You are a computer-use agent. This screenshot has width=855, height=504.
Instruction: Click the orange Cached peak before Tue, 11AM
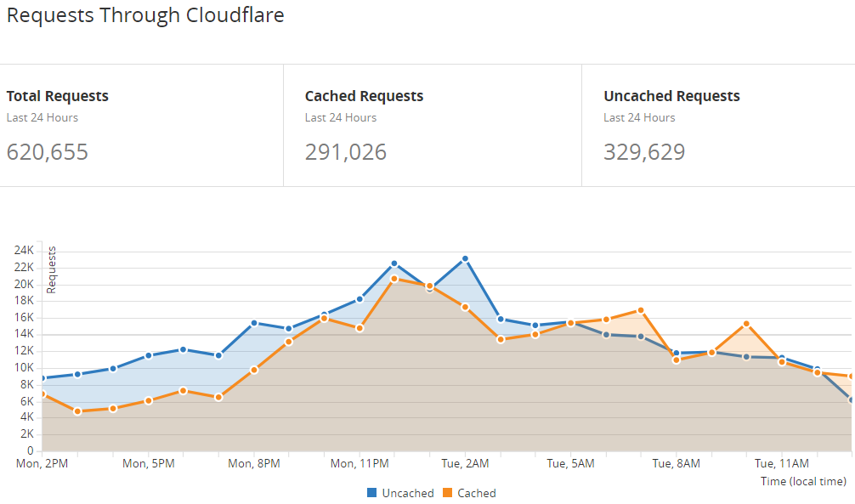(x=746, y=324)
